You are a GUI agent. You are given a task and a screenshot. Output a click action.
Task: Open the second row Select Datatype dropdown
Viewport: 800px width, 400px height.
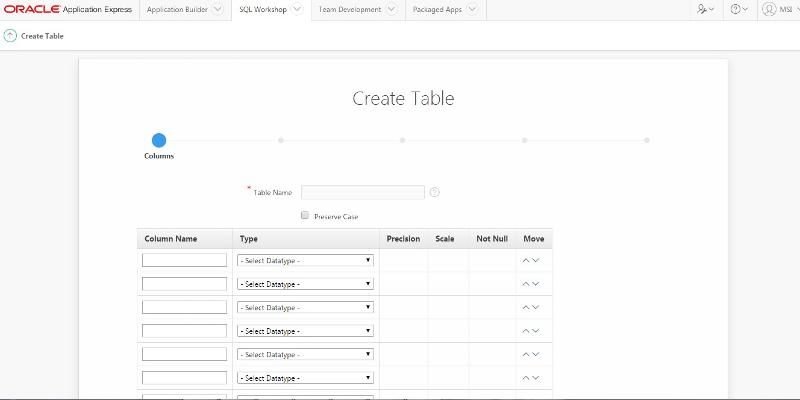point(305,284)
